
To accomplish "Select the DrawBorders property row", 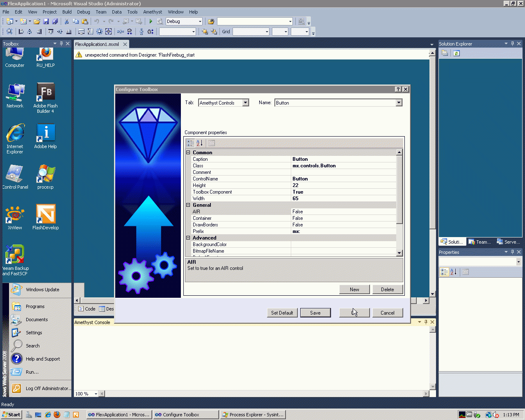I will point(291,225).
